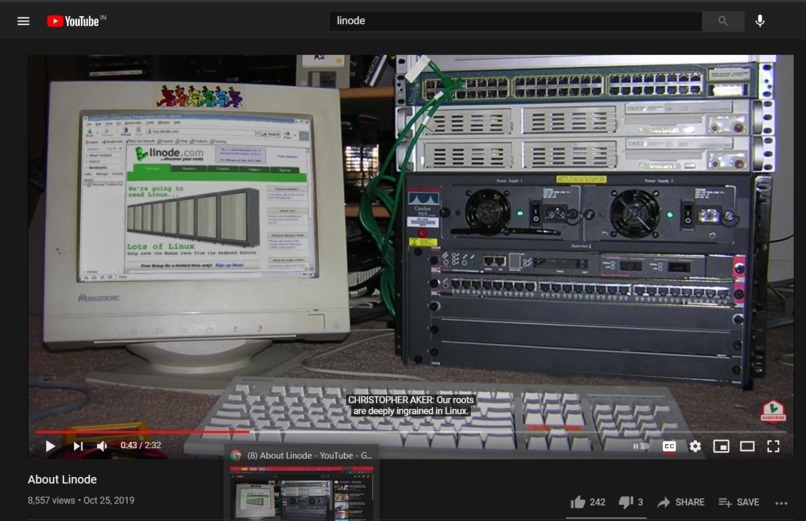The height and width of the screenshot is (521, 806).
Task: Play the About Linode video
Action: click(x=50, y=446)
